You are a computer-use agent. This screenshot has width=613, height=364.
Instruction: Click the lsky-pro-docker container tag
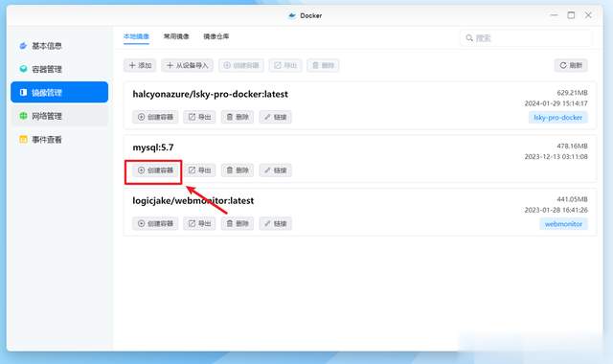coord(557,117)
